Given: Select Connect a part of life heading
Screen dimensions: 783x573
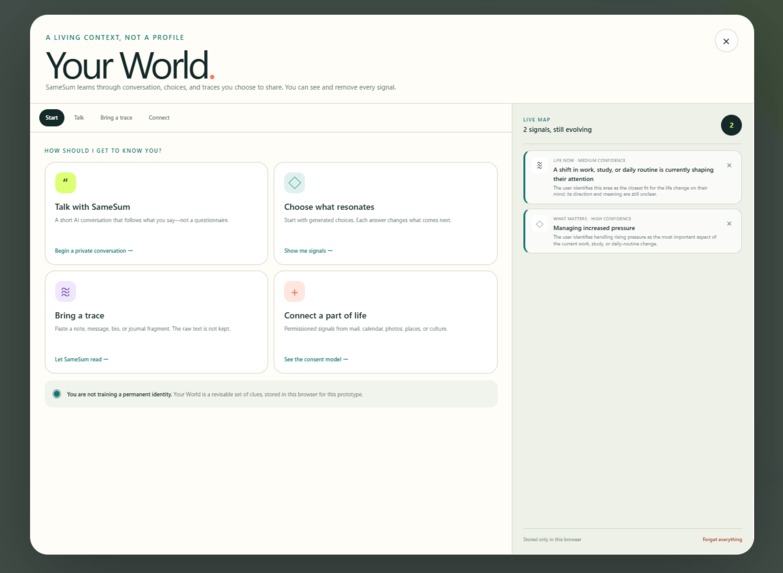Looking at the screenshot, I should [x=325, y=316].
